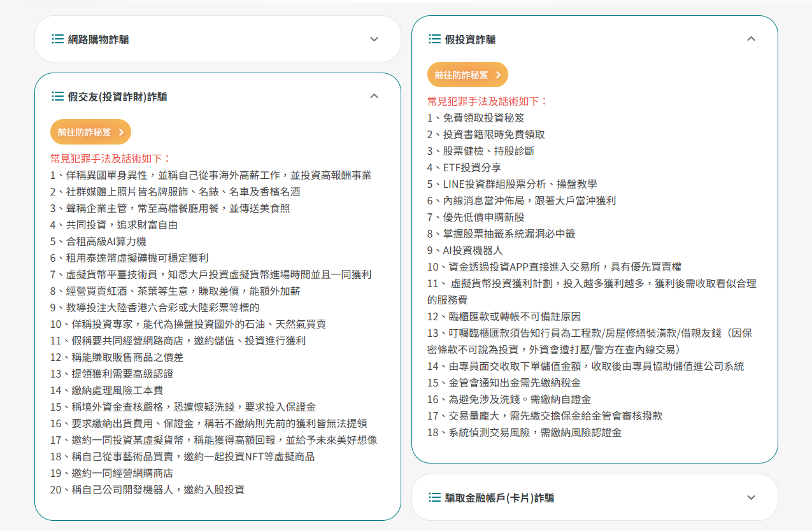Image resolution: width=812 pixels, height=531 pixels.
Task: Click the list icon beside 騙取金融帳戶(卡片)詐騙
Action: click(434, 497)
